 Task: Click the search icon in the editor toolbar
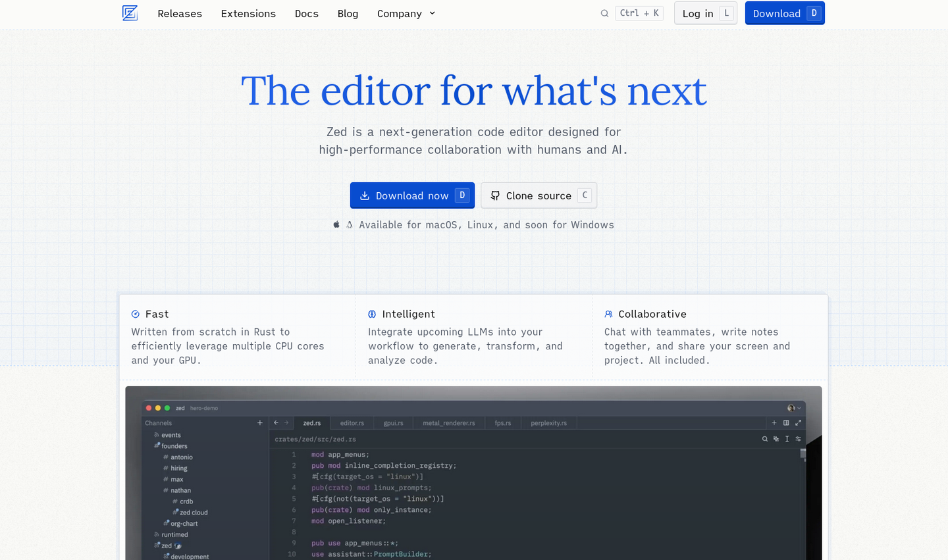coord(765,439)
